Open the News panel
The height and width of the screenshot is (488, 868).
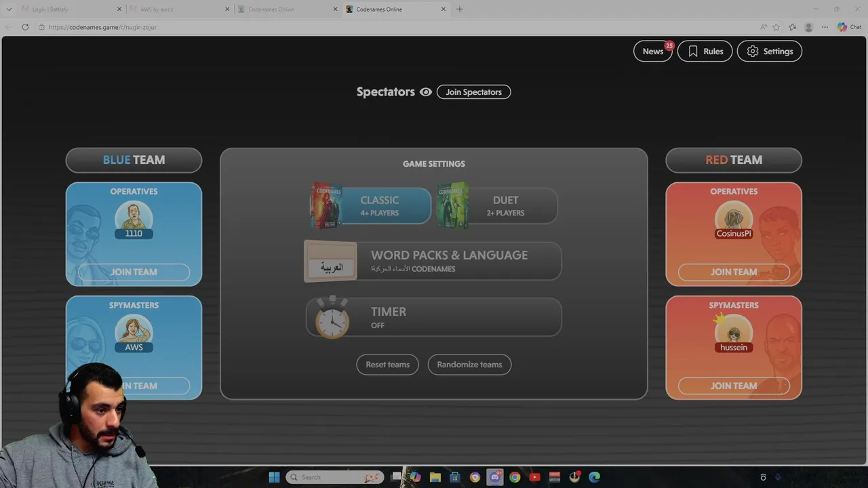653,51
